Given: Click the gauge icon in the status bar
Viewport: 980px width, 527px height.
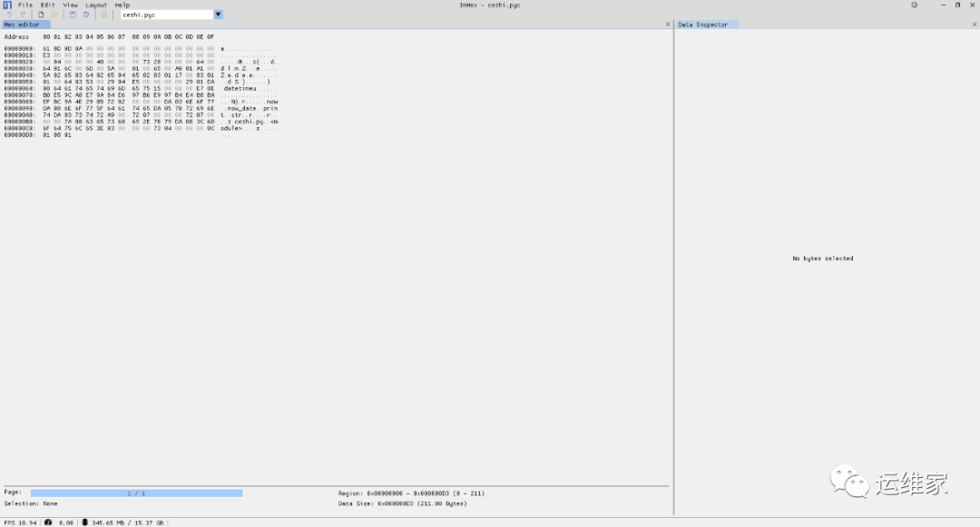Looking at the screenshot, I should click(x=48, y=522).
